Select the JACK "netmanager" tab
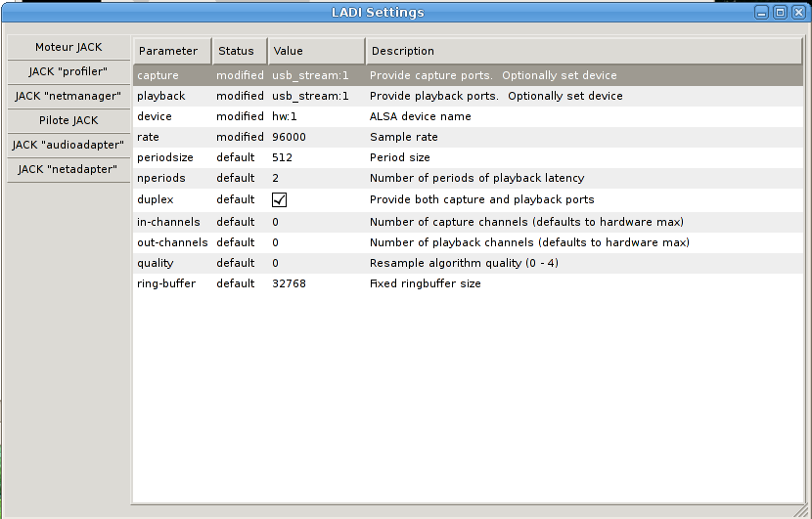This screenshot has height=519, width=812. (x=68, y=96)
